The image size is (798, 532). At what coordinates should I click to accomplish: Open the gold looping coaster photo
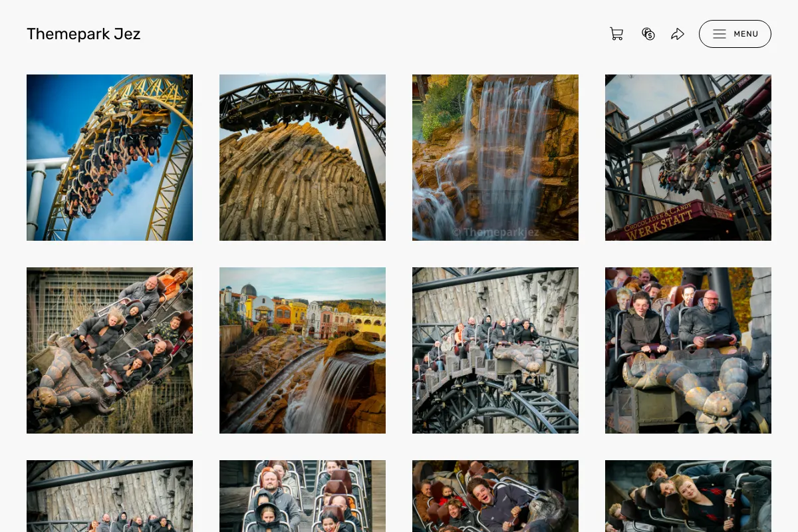pos(110,158)
